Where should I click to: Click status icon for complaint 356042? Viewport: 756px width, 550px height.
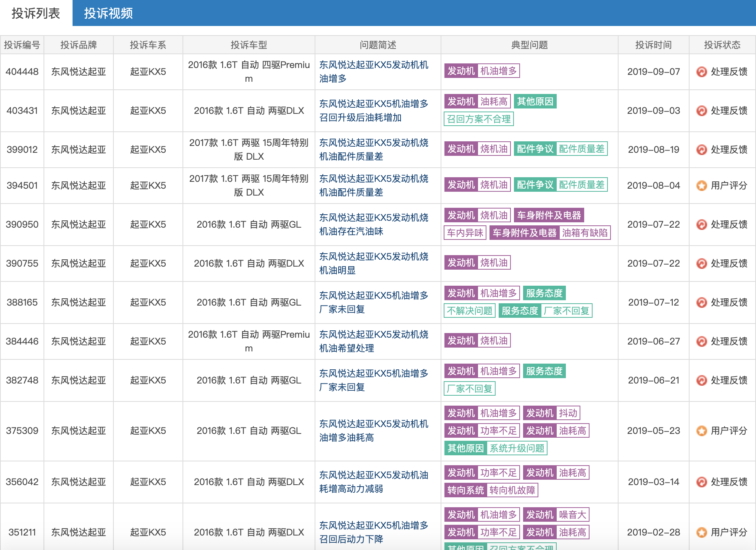click(x=701, y=482)
